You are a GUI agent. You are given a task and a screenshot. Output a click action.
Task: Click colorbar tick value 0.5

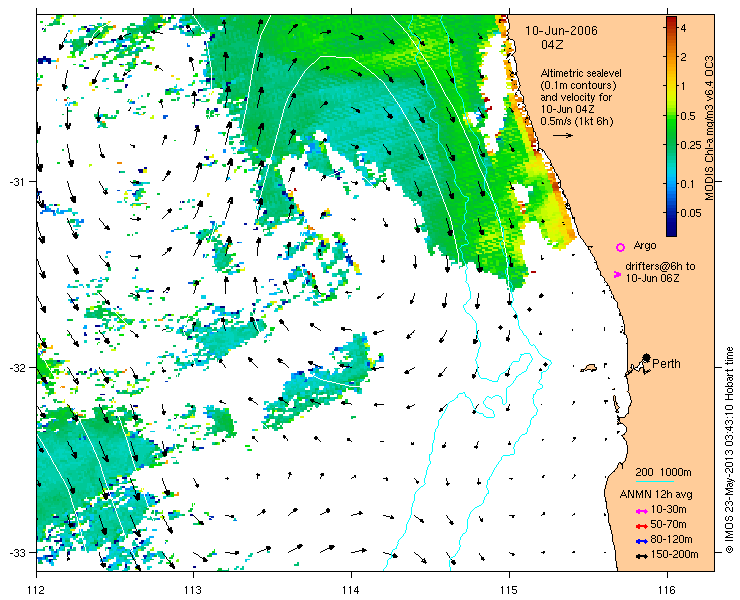pos(688,116)
